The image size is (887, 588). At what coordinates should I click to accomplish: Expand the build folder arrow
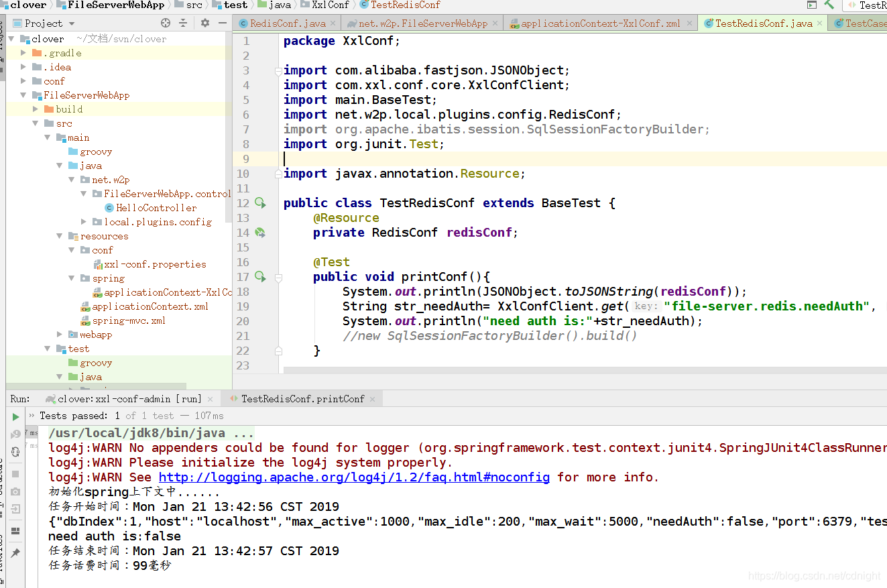(36, 109)
